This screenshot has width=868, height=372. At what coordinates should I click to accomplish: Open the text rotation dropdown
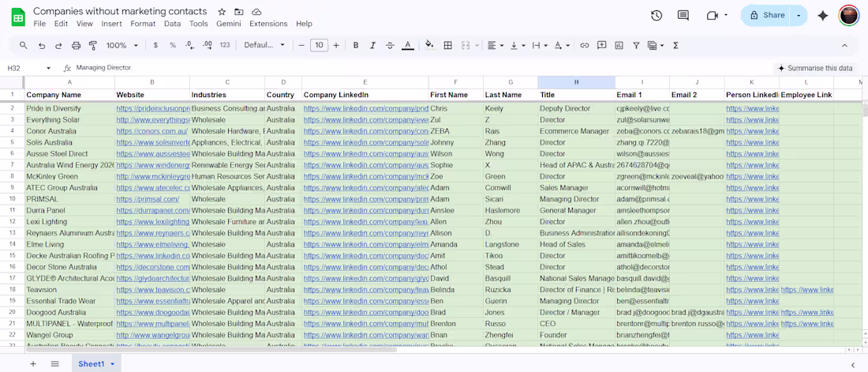click(562, 46)
